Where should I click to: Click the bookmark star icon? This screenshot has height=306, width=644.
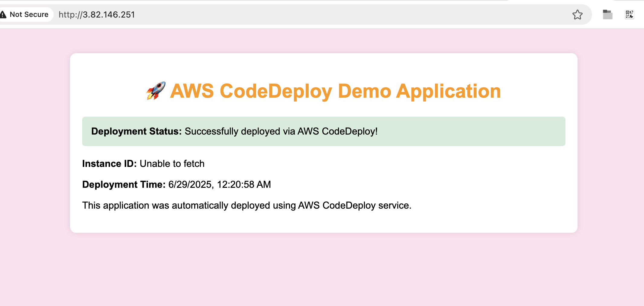pos(577,15)
